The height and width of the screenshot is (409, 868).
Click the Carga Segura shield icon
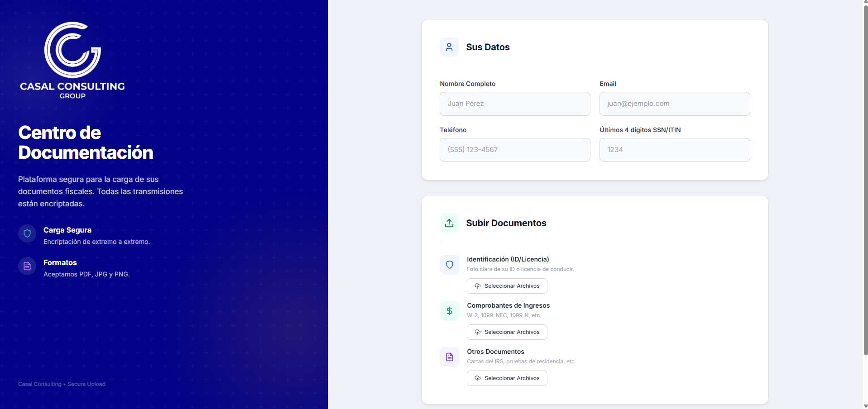point(27,233)
